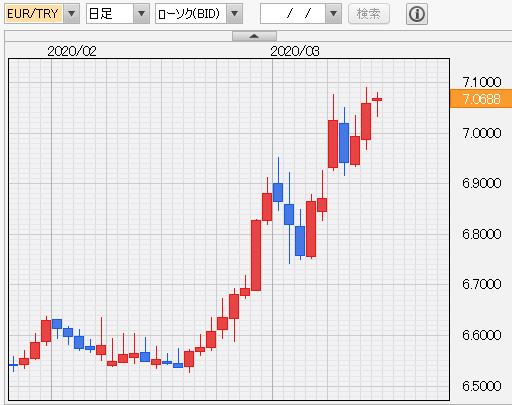Select the tall red candle rising from 6.69 to 6.83

tap(256, 255)
